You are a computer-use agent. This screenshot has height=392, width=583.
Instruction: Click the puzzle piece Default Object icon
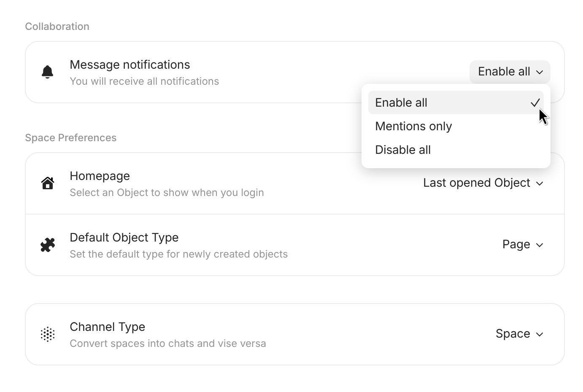(48, 245)
